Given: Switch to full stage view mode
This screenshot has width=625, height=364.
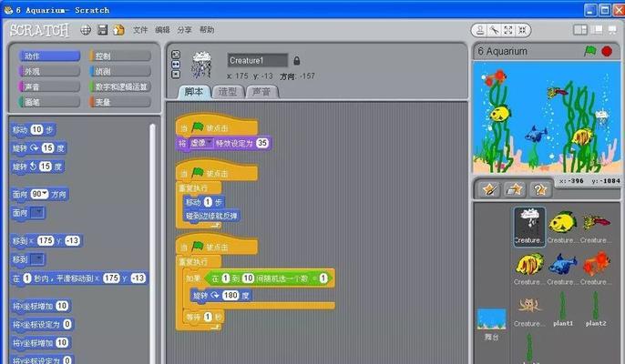Looking at the screenshot, I should pos(597,30).
